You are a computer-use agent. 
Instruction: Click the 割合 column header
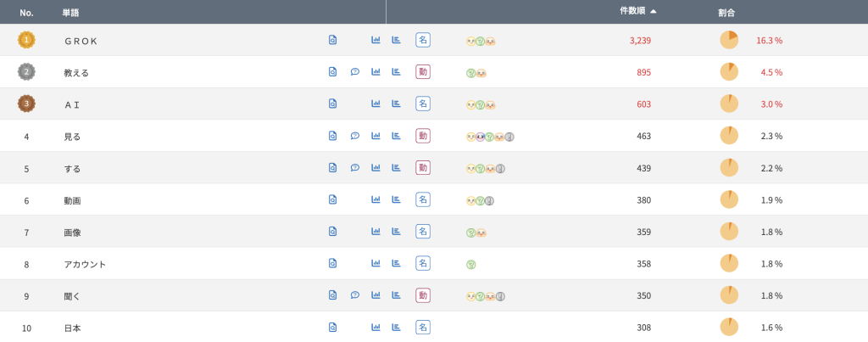726,12
